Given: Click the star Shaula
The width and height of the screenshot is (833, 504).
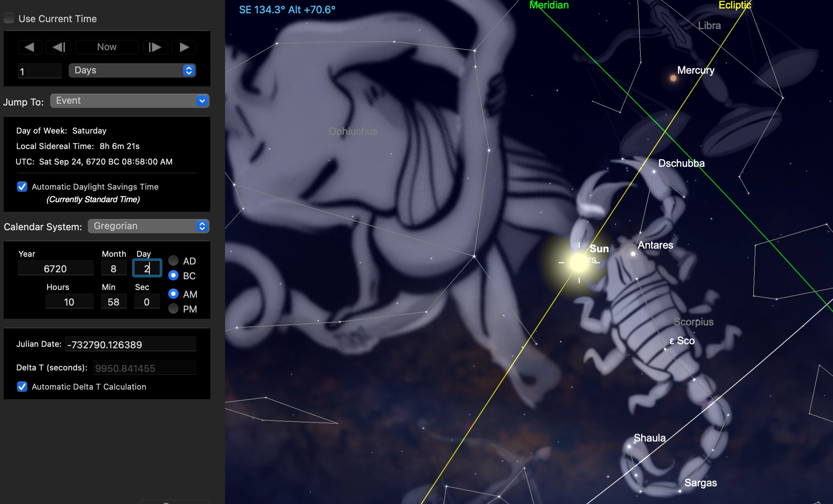Looking at the screenshot, I should [629, 446].
